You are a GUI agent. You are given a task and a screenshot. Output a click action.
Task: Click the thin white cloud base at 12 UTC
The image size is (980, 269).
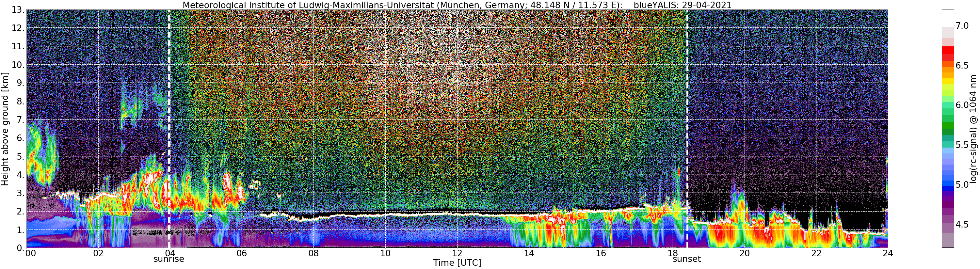point(457,214)
